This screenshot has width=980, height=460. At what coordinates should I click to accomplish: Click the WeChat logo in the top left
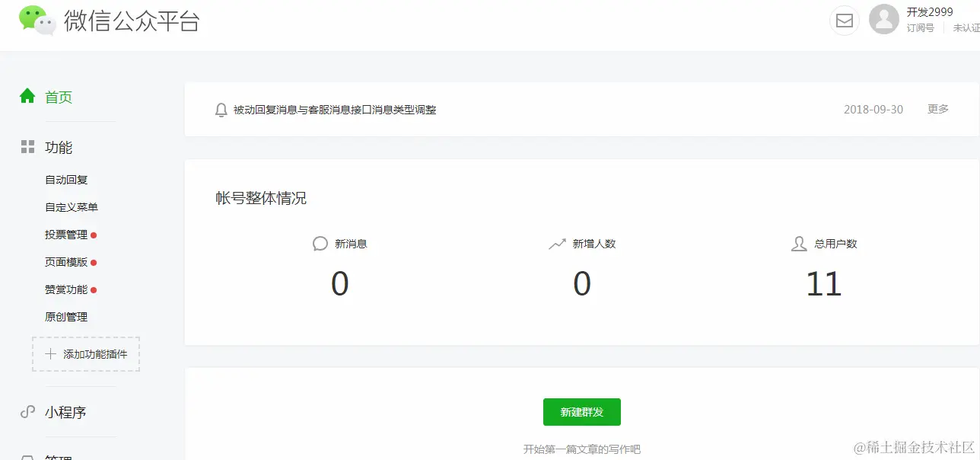coord(34,21)
